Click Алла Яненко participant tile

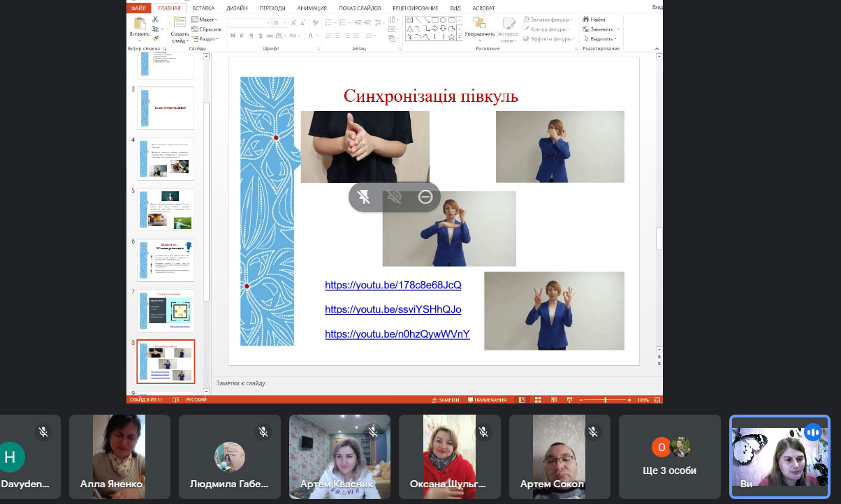click(119, 457)
